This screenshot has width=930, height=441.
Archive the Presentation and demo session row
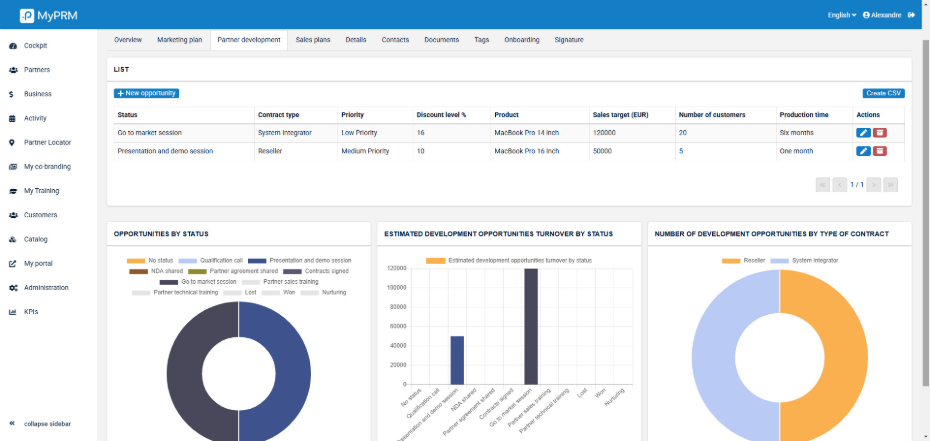880,151
